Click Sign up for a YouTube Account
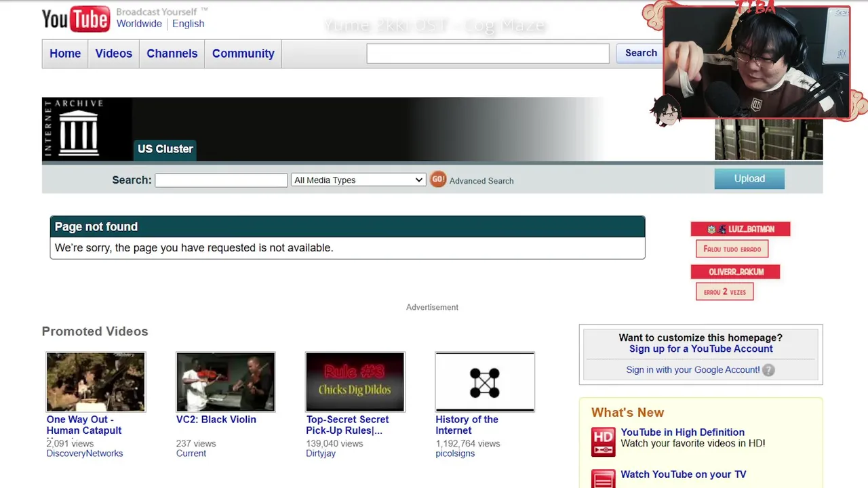This screenshot has width=868, height=488. (x=701, y=349)
